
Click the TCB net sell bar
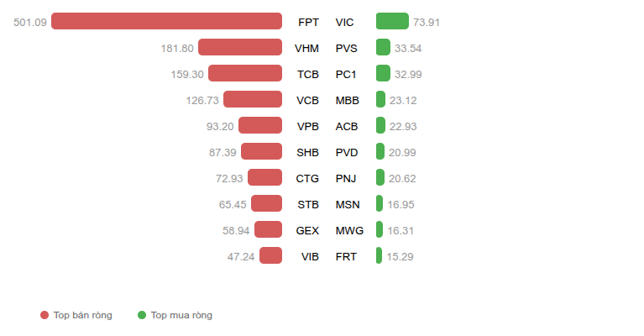(x=245, y=73)
